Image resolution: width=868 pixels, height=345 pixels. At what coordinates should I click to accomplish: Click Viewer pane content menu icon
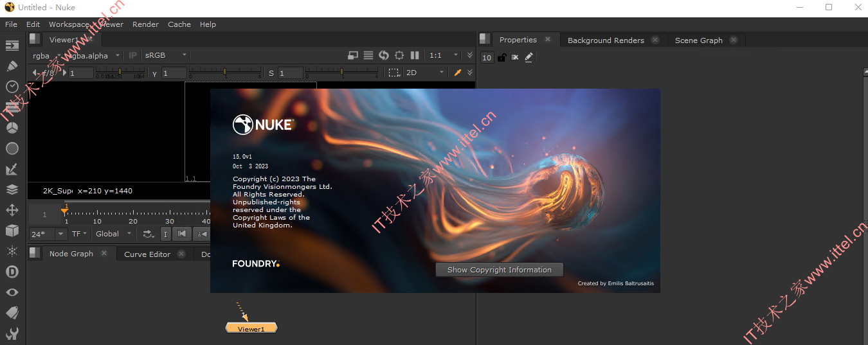[x=35, y=39]
